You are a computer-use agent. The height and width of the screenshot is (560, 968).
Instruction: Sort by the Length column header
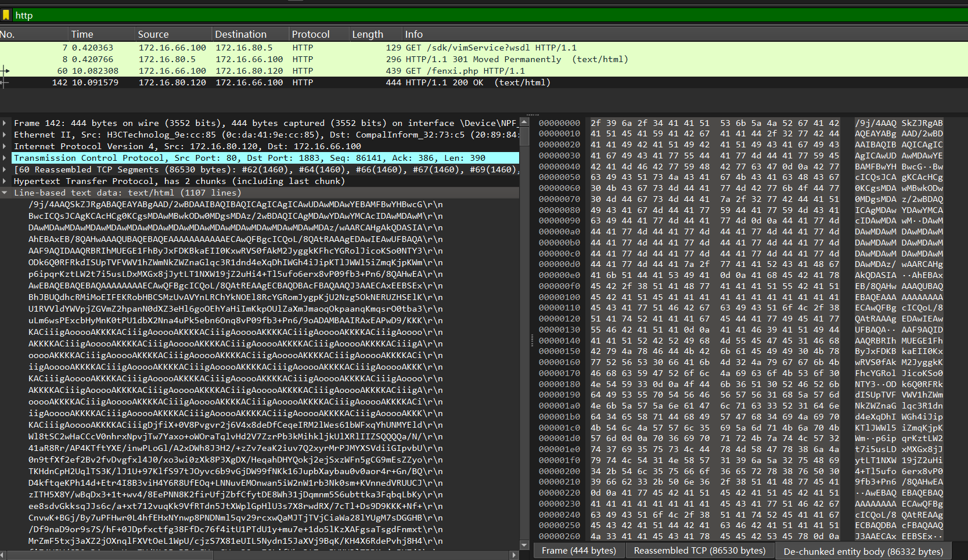pyautogui.click(x=376, y=34)
